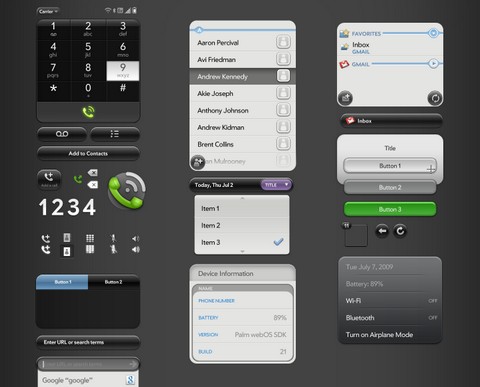
Task: Tap keypad key 5 jkl
Action: pos(88,50)
